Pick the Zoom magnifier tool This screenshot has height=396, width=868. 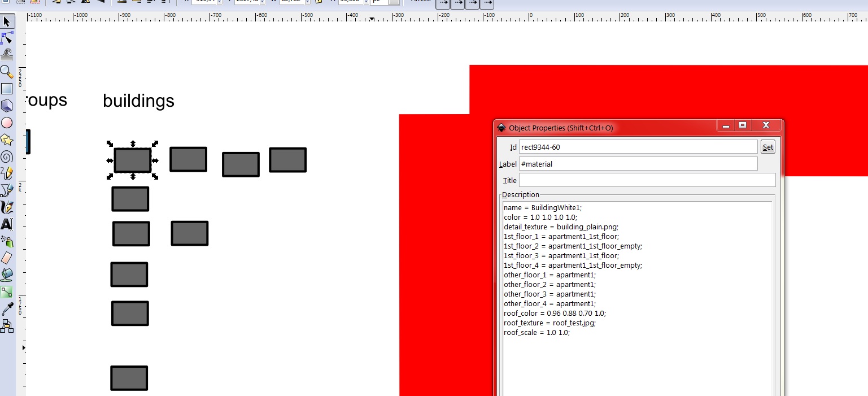click(x=7, y=72)
